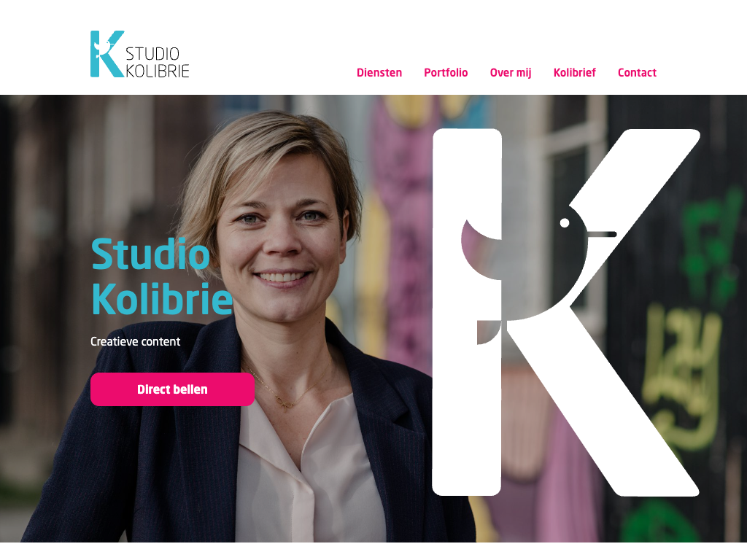The height and width of the screenshot is (560, 747).
Task: Select Kolibrief in the navigation
Action: click(575, 72)
